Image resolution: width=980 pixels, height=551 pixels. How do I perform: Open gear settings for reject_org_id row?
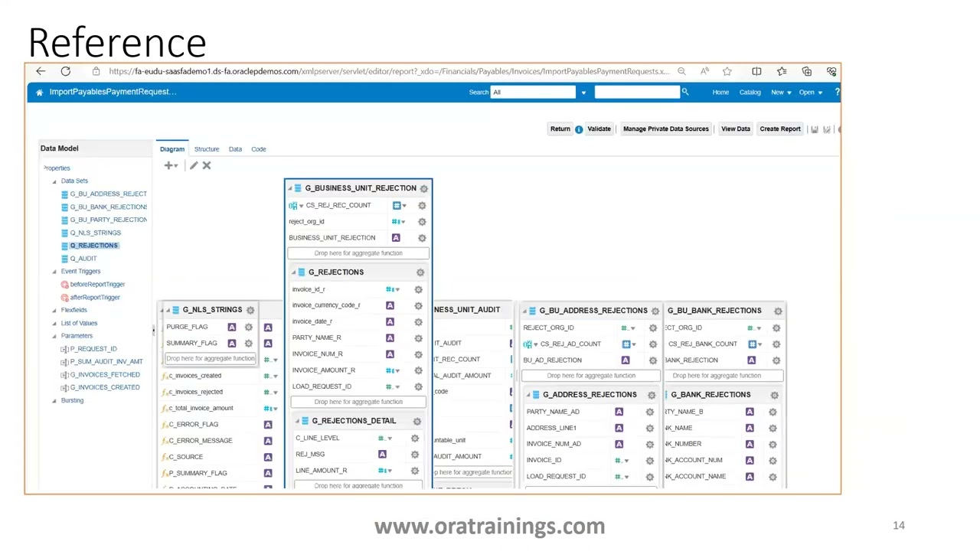point(422,222)
